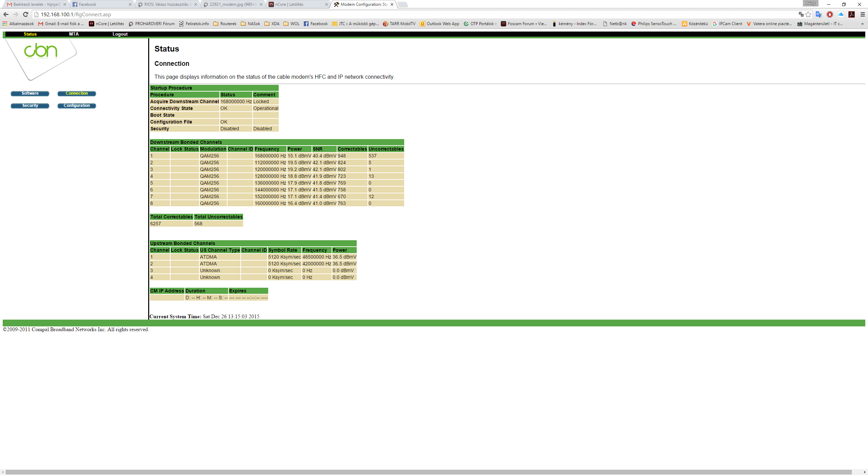868x475 pixels.
Task: Open the Chrome hamburger menu
Action: [x=863, y=14]
